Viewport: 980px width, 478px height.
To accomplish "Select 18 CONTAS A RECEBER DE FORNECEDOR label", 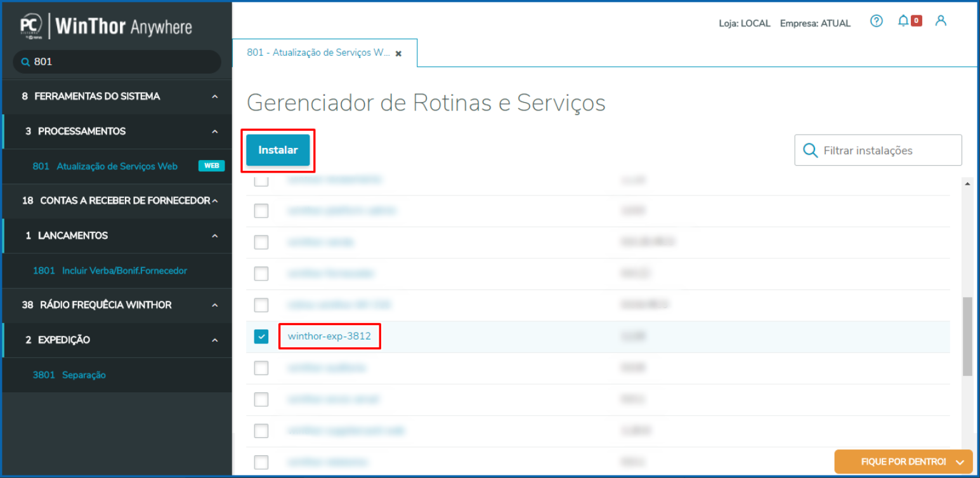I will point(115,201).
